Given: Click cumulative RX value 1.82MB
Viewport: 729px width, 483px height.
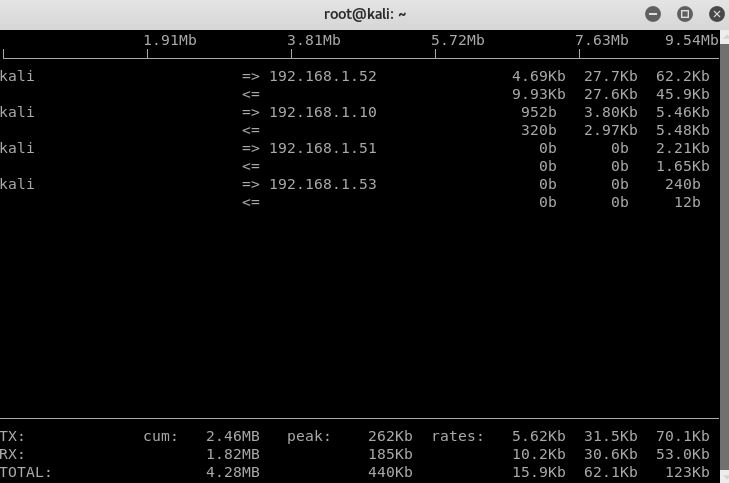Looking at the screenshot, I should click(x=232, y=454).
